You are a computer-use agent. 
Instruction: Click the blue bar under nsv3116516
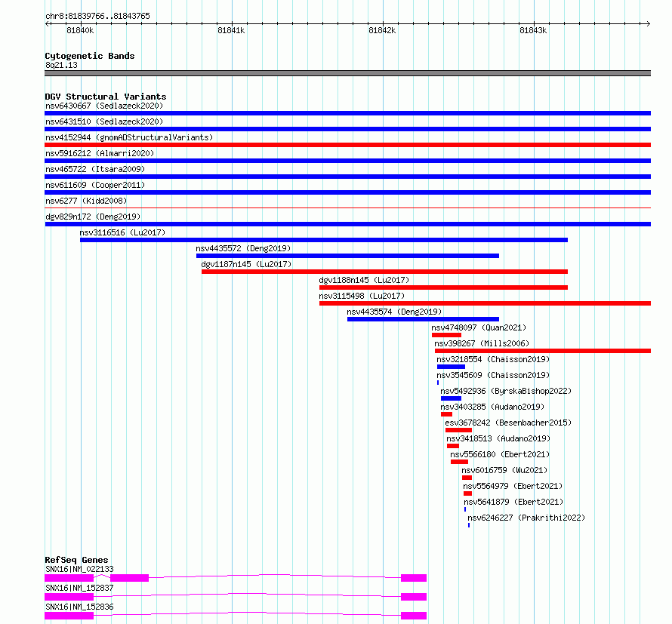(324, 240)
